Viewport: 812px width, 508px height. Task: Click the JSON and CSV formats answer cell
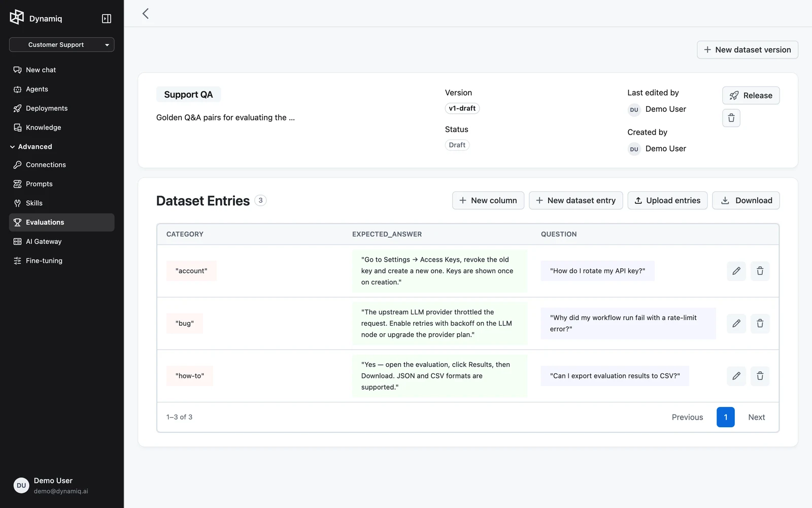point(439,376)
